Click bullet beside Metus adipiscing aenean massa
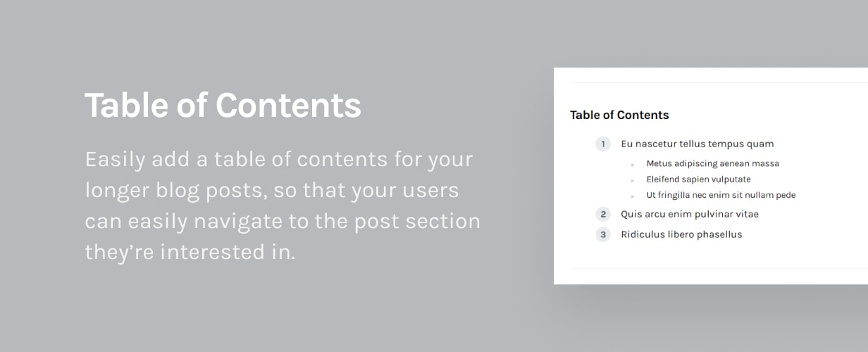Screen dimensions: 868x352 click(632, 165)
